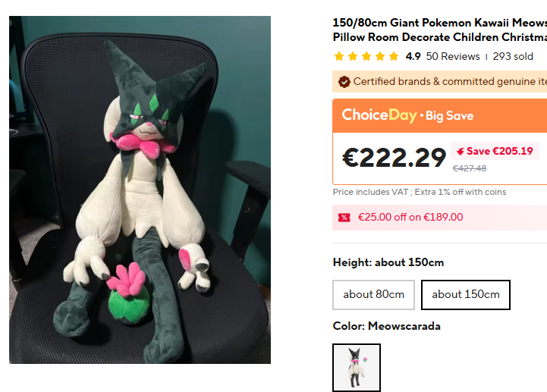Select the about 80cm height option

point(373,295)
